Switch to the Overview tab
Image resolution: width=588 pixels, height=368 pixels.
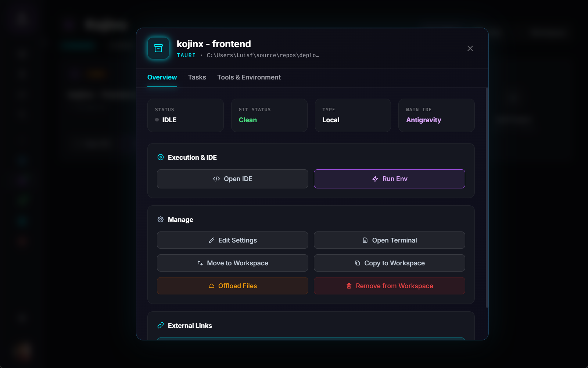point(162,77)
